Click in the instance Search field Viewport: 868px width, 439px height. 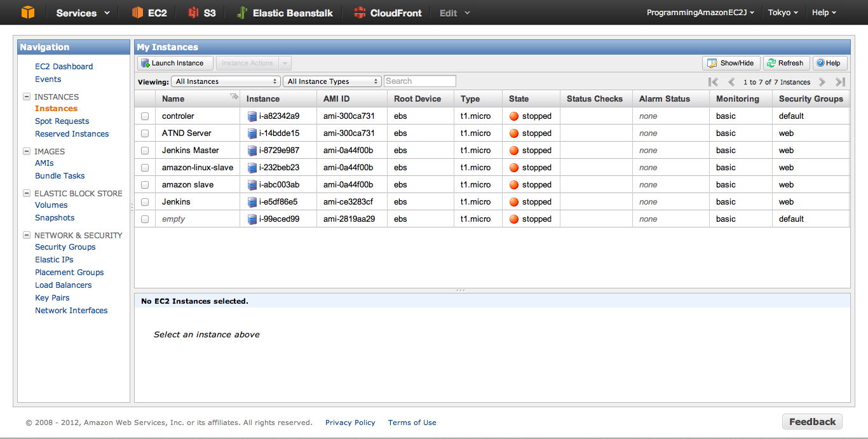[419, 81]
